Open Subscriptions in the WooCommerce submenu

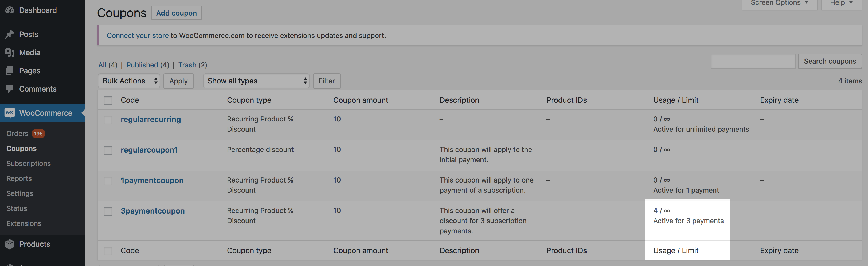pos(29,164)
